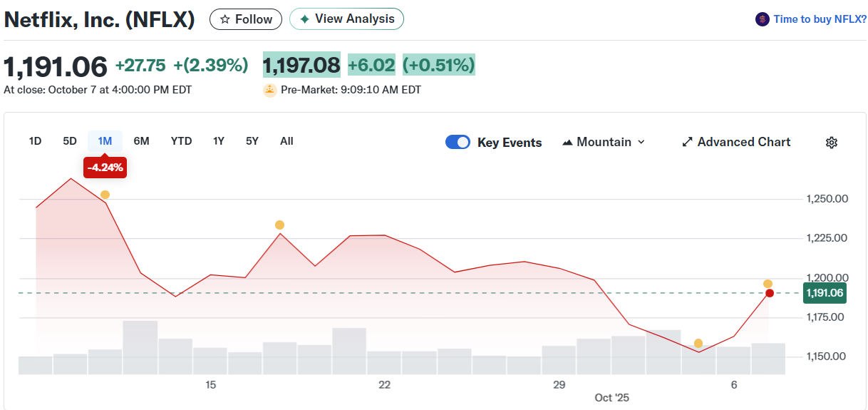Screen dimensions: 868x410
Task: Click the 1,150.00 axis label
Action: point(827,357)
